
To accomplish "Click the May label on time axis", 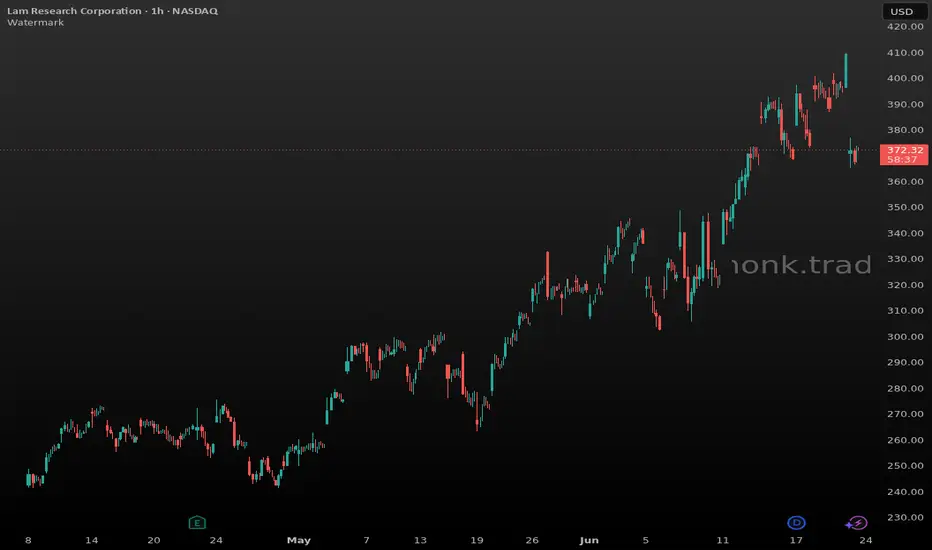I will point(298,540).
